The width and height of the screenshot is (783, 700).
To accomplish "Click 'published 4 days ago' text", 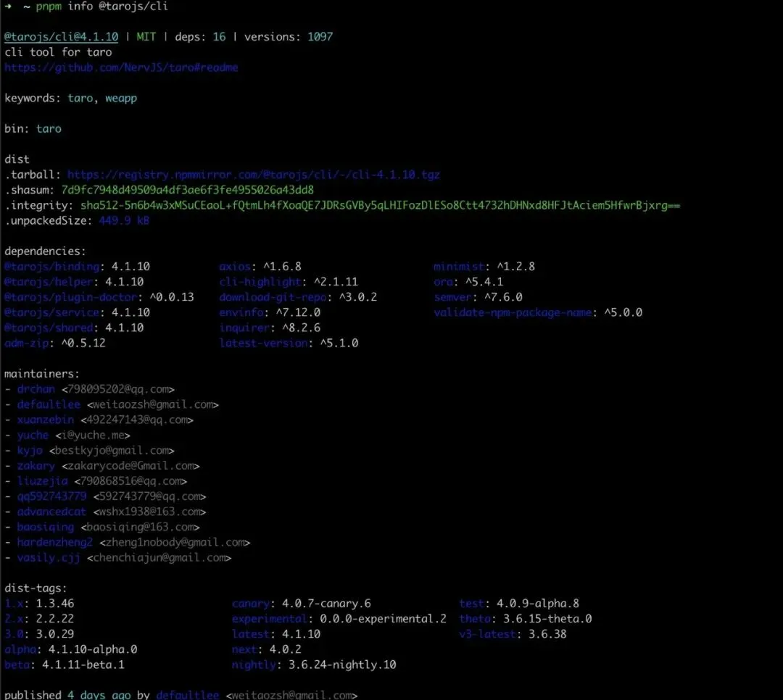I will 67,694.
